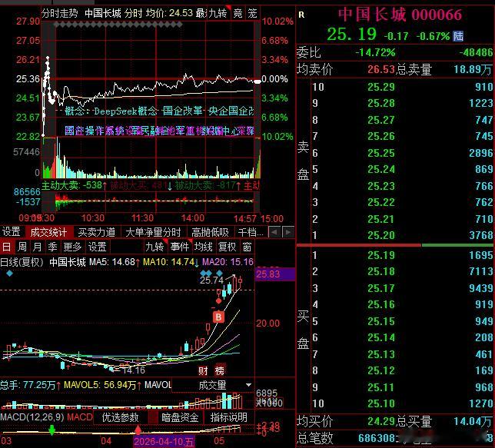
Task: Select the 周 weekly period
Action: coord(22,247)
